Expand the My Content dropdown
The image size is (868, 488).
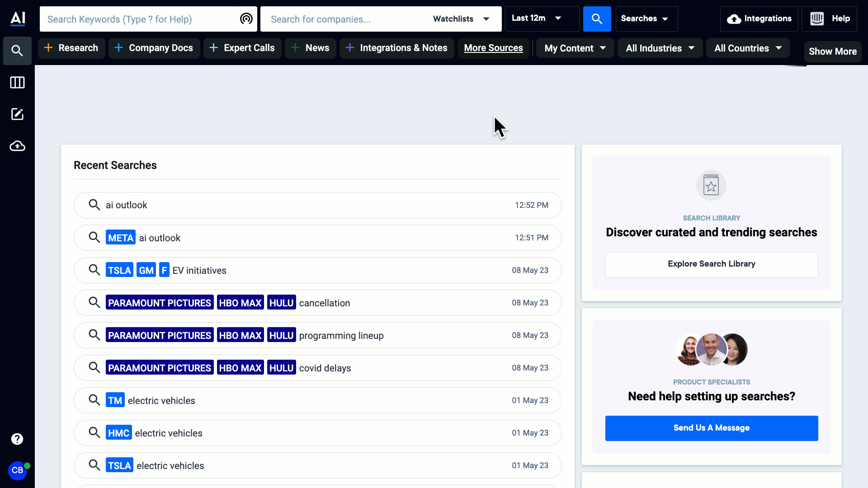click(x=575, y=48)
